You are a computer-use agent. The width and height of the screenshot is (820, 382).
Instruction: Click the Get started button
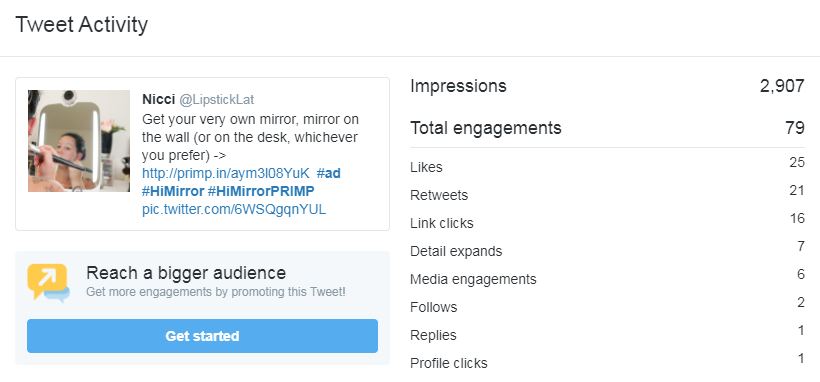point(202,336)
